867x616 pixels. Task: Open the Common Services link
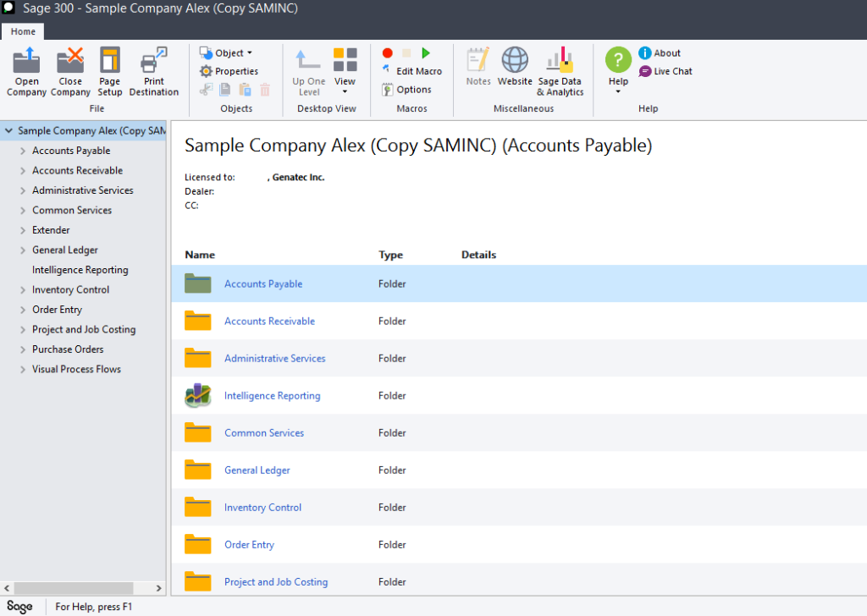pos(264,432)
